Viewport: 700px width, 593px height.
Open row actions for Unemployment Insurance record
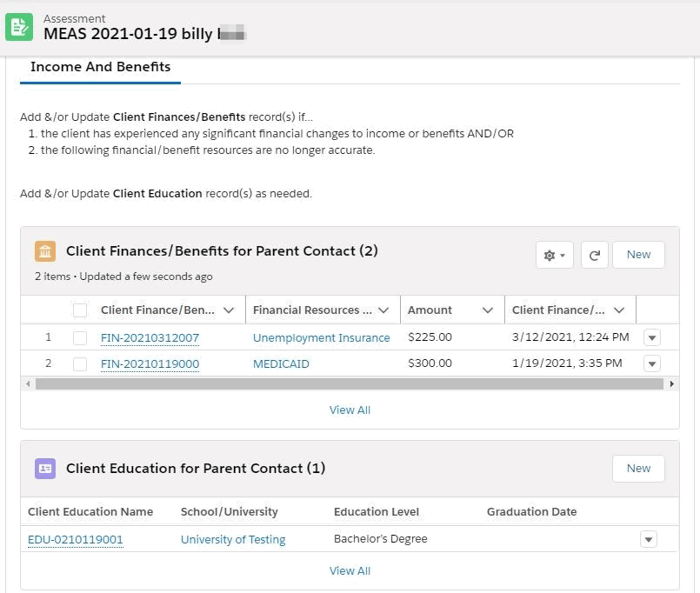click(x=652, y=337)
